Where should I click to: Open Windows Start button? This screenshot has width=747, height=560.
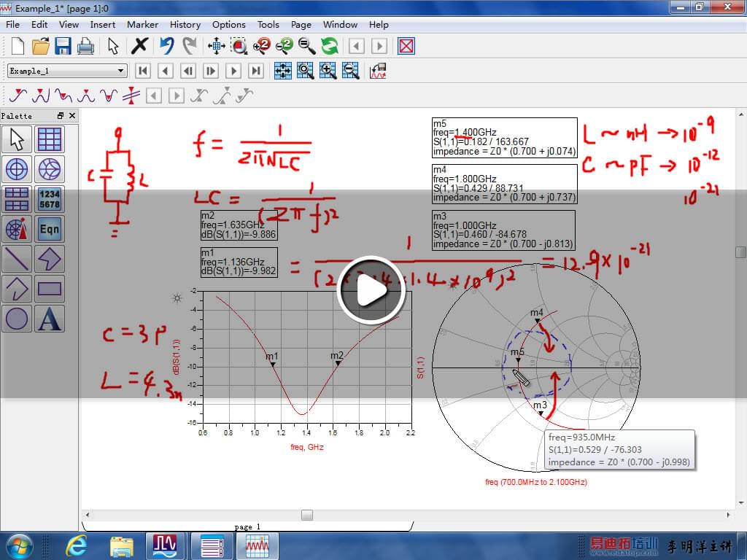coord(19,546)
